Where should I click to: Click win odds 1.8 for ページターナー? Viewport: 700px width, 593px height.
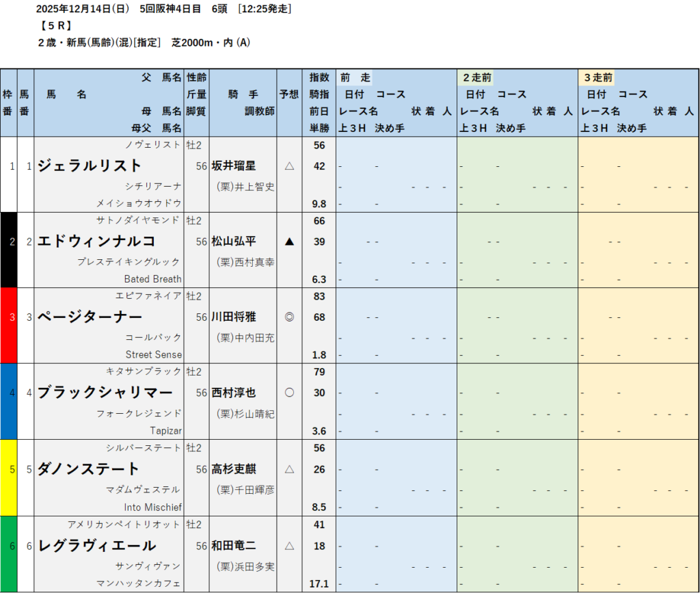click(319, 354)
